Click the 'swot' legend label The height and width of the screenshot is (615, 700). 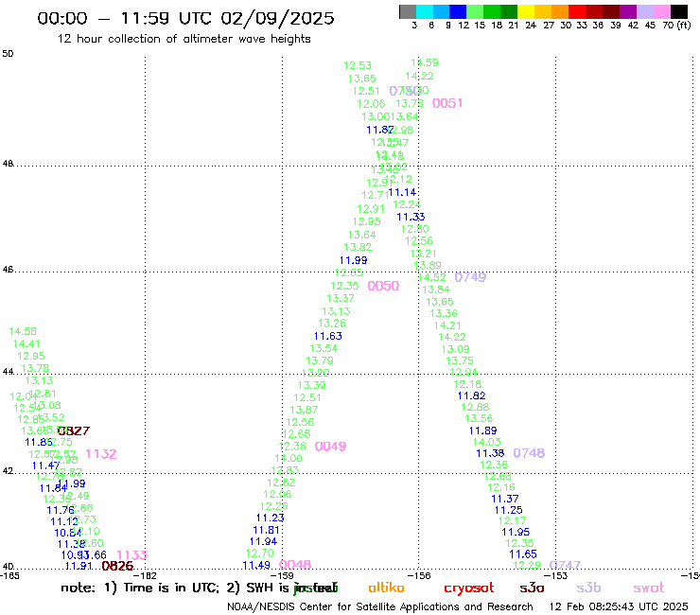pyautogui.click(x=649, y=588)
